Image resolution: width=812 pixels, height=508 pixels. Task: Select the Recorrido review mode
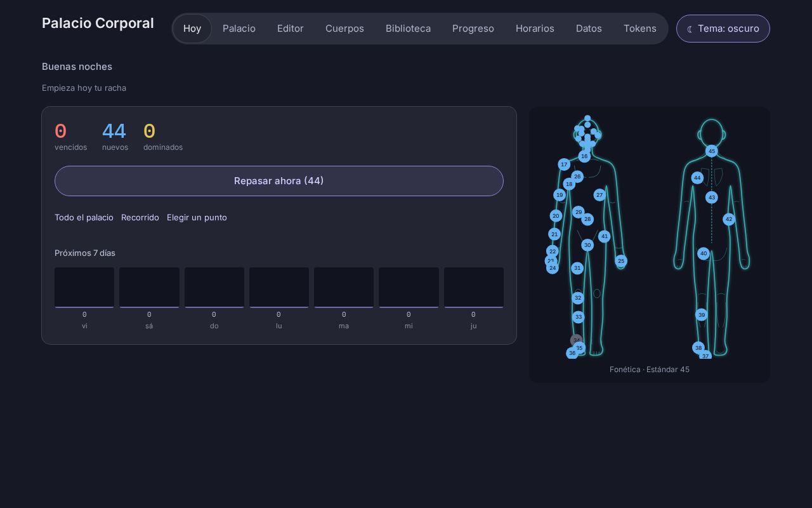[140, 217]
